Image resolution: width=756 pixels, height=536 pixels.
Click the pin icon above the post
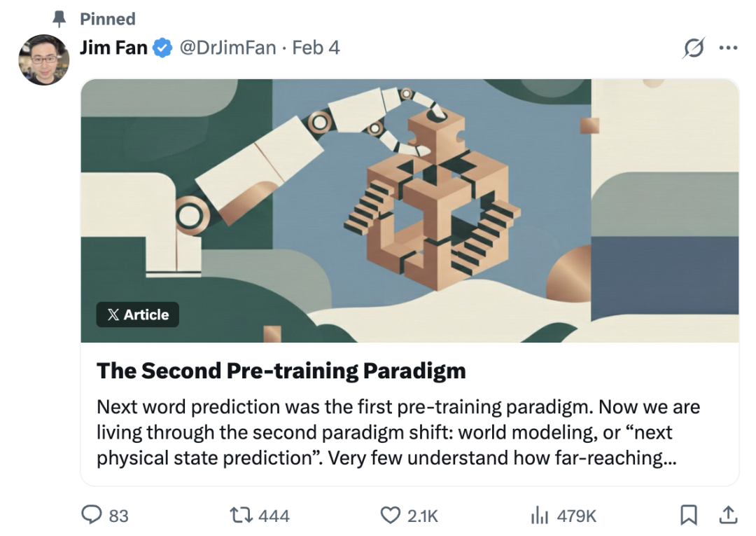point(59,19)
